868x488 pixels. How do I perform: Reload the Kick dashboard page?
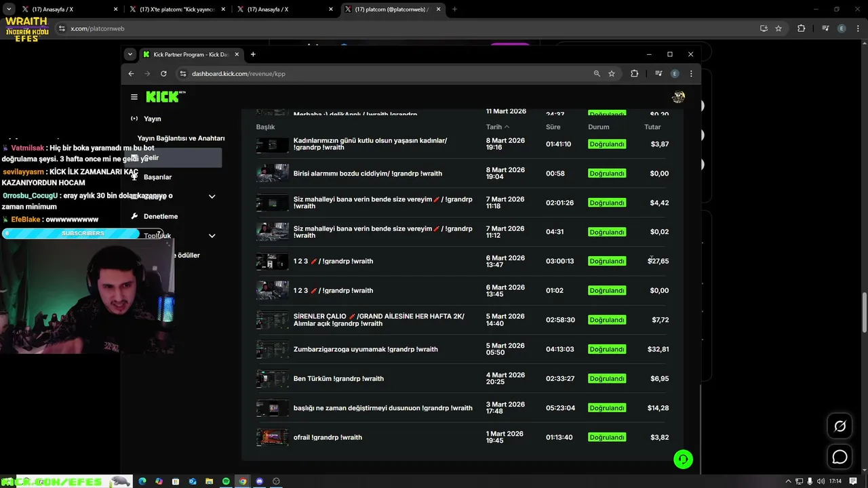[x=163, y=73]
